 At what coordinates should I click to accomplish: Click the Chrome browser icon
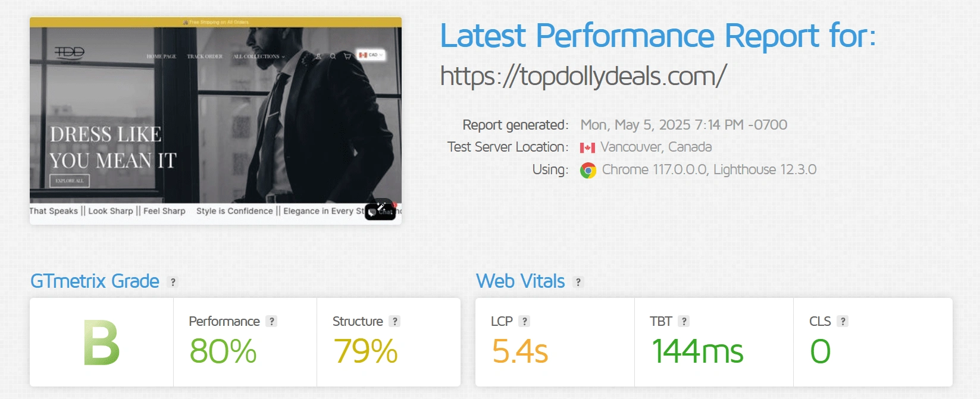588,171
